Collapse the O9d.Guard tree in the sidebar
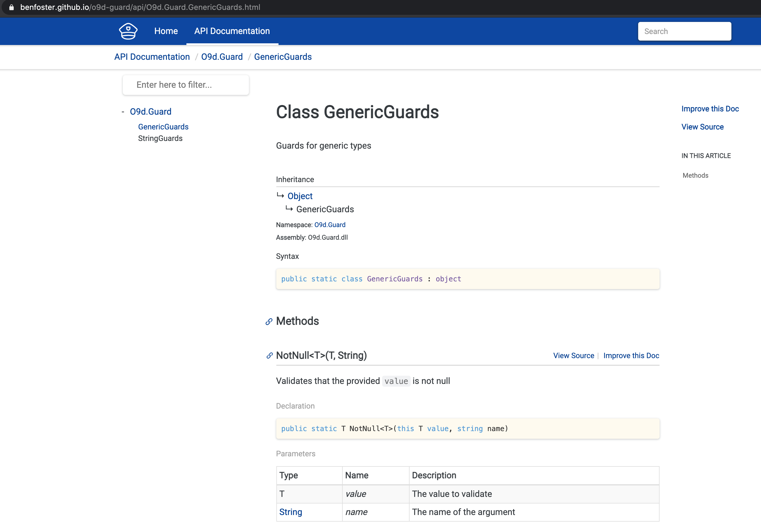 coord(123,112)
